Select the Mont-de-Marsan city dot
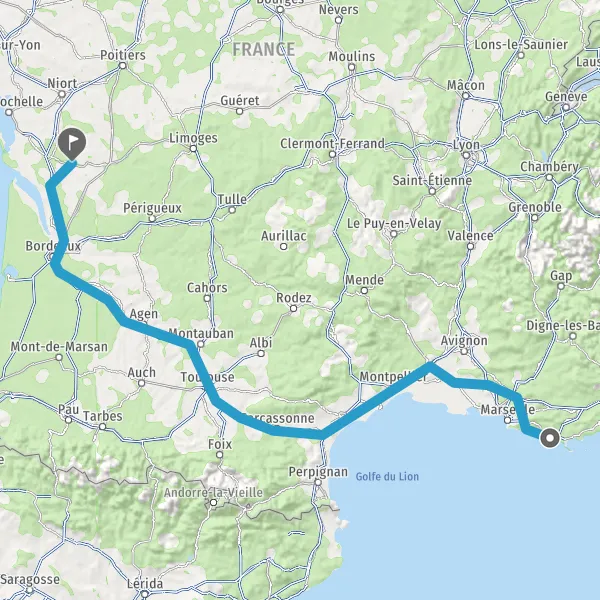Image resolution: width=600 pixels, height=600 pixels. click(59, 357)
